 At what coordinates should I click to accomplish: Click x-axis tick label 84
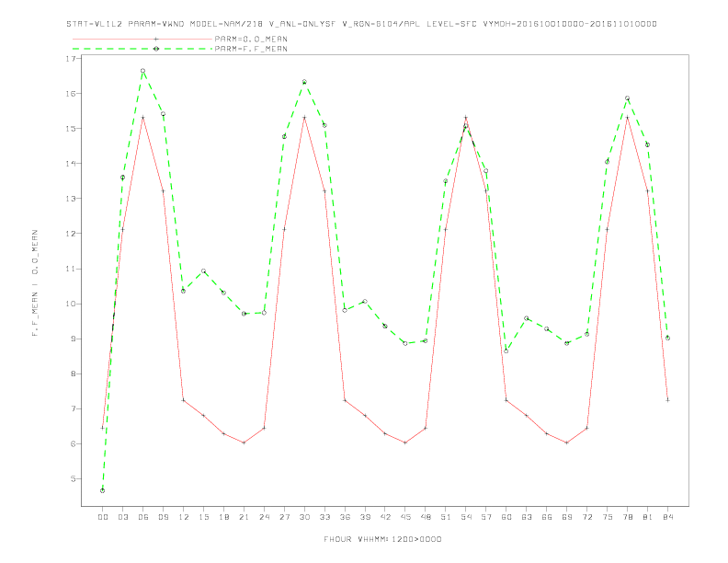click(667, 517)
